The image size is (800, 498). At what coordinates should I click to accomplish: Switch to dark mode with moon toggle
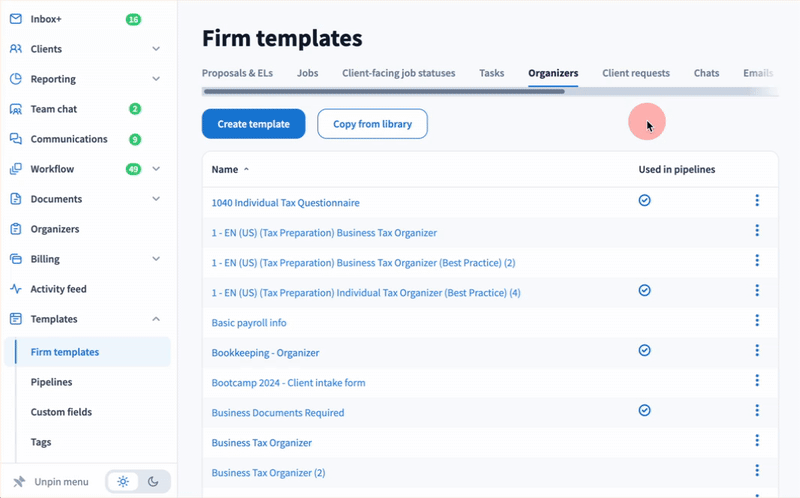point(154,481)
